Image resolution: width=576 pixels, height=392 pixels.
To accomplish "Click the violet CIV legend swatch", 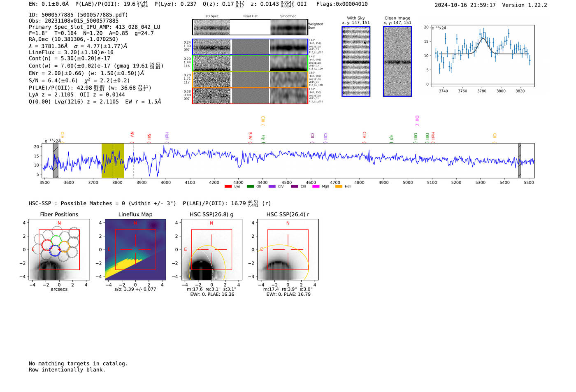I will pos(272,186).
